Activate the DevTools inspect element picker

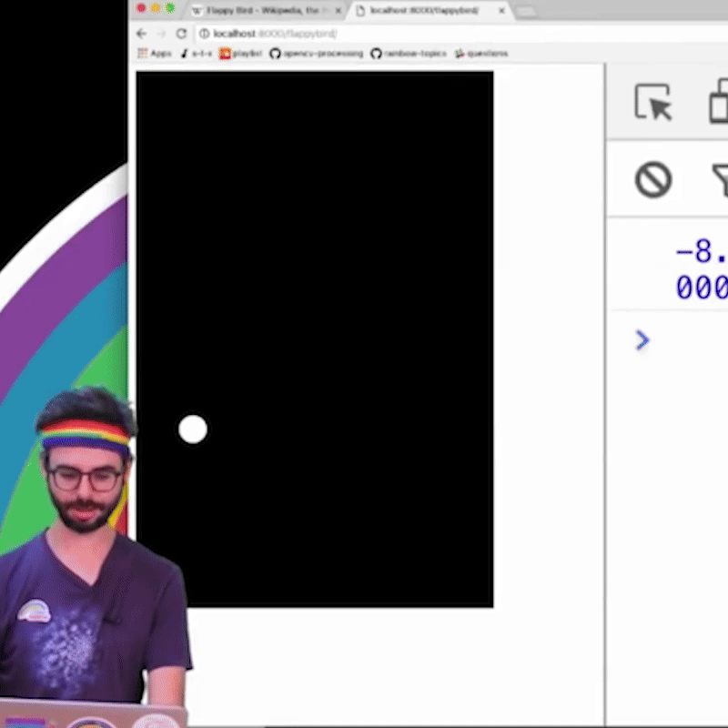(652, 102)
